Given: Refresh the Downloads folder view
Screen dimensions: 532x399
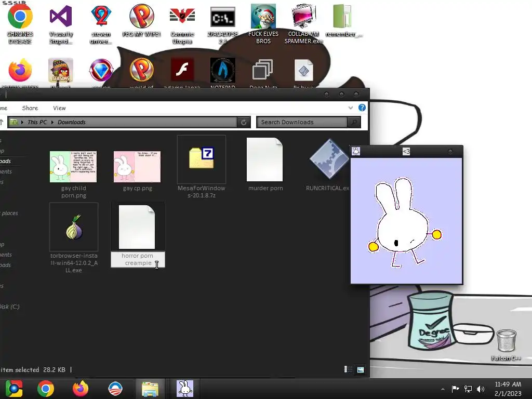Looking at the screenshot, I should 244,122.
